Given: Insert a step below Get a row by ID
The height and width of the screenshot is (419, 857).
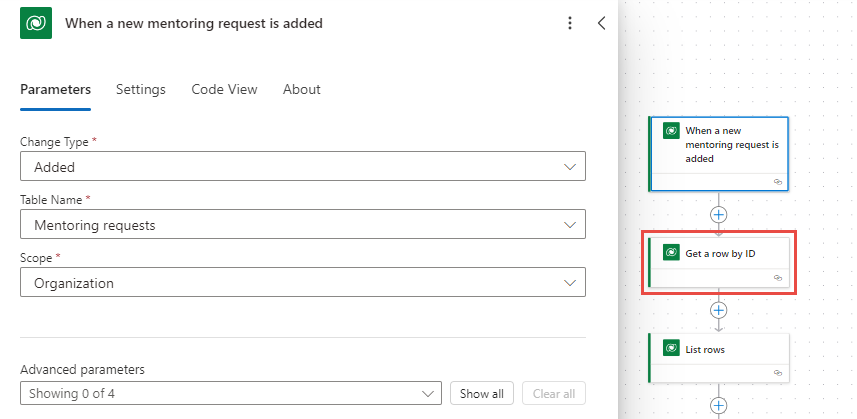Looking at the screenshot, I should [718, 310].
